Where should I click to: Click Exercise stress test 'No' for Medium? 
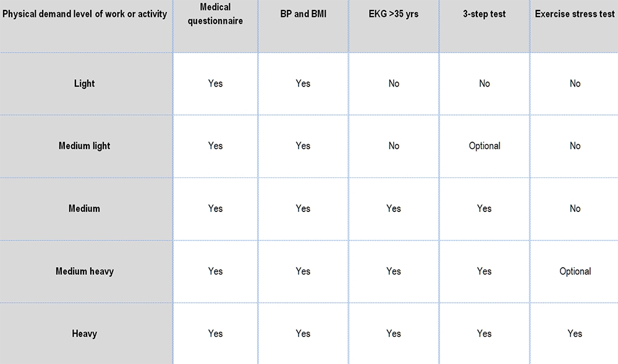575,208
